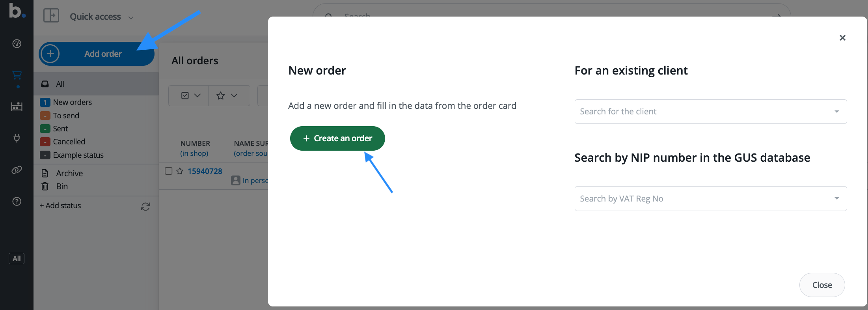Viewport: 868px width, 310px height.
Task: Open the help question mark icon
Action: tap(17, 202)
